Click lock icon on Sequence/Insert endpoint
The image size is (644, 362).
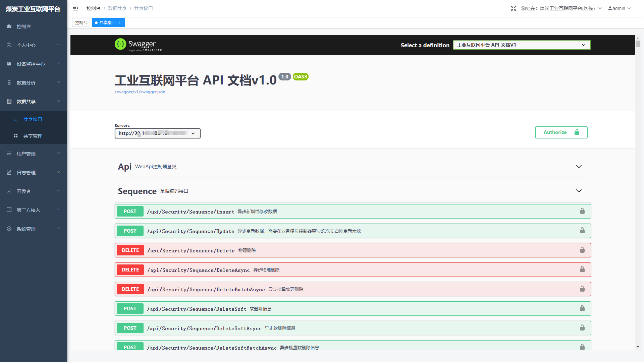coord(582,211)
